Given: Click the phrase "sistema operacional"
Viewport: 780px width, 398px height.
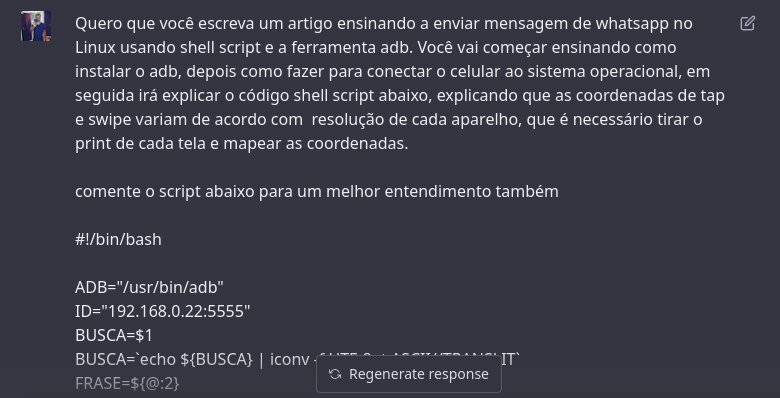Looking at the screenshot, I should pos(610,72).
